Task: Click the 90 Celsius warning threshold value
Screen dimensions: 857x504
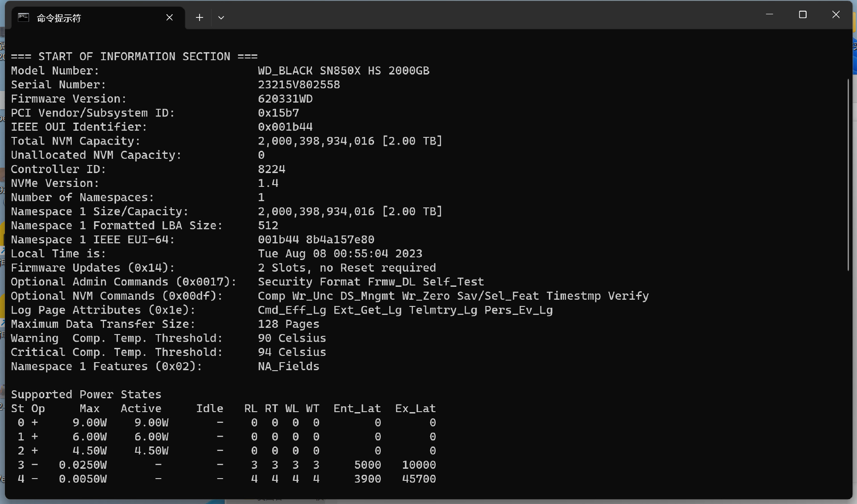Action: click(292, 338)
